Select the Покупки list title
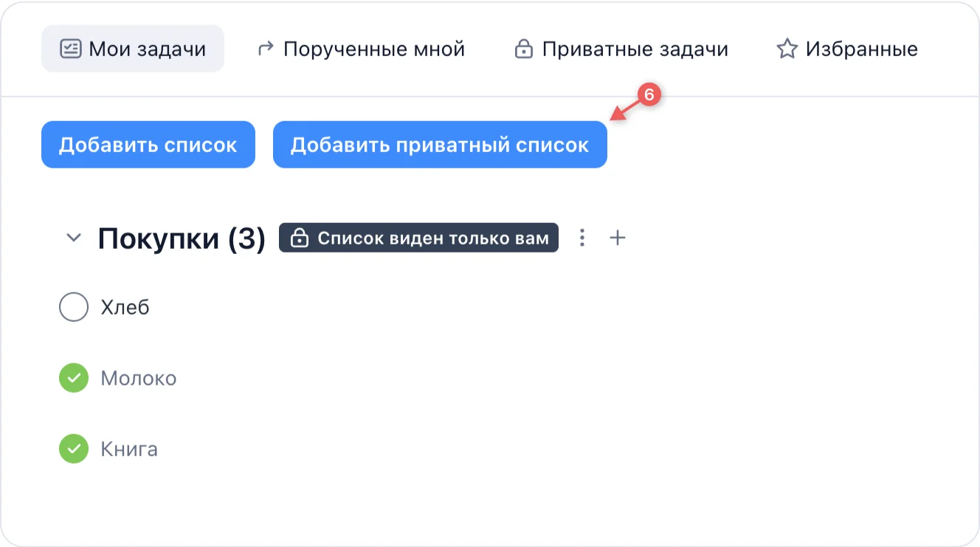 click(183, 236)
